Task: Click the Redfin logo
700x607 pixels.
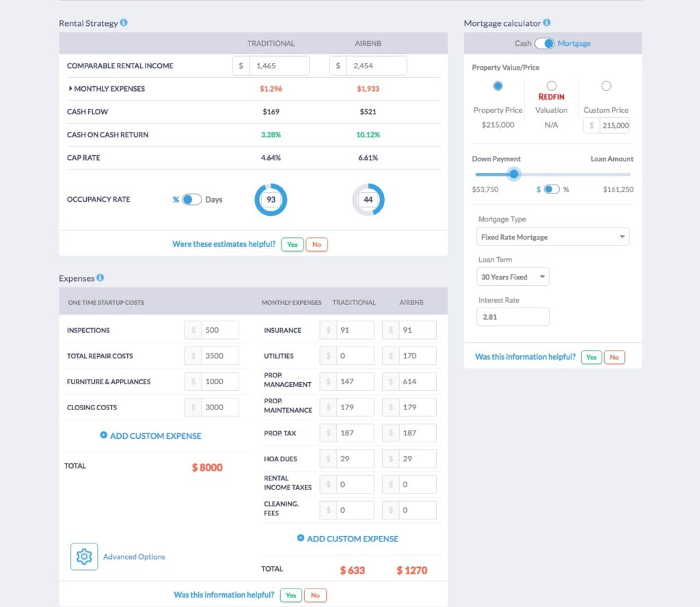Action: [x=552, y=96]
